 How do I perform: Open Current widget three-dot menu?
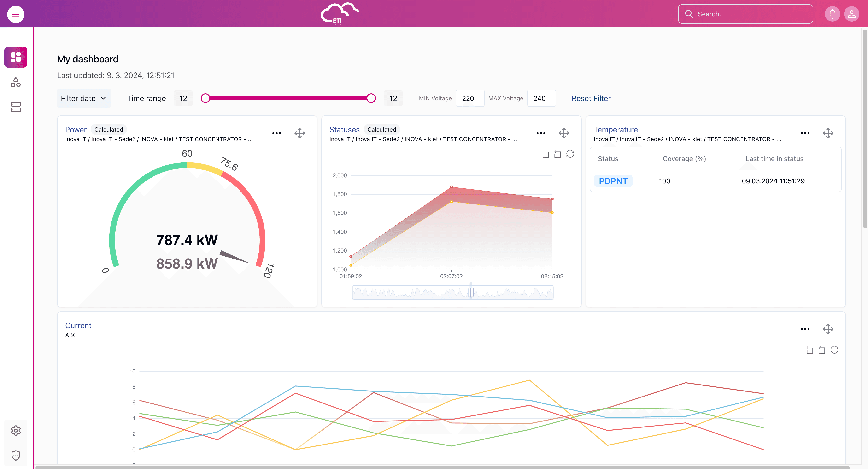805,329
